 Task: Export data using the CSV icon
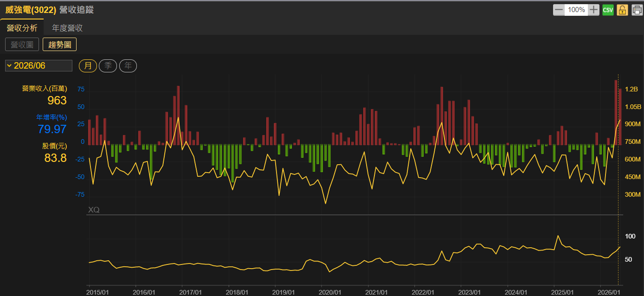click(608, 10)
